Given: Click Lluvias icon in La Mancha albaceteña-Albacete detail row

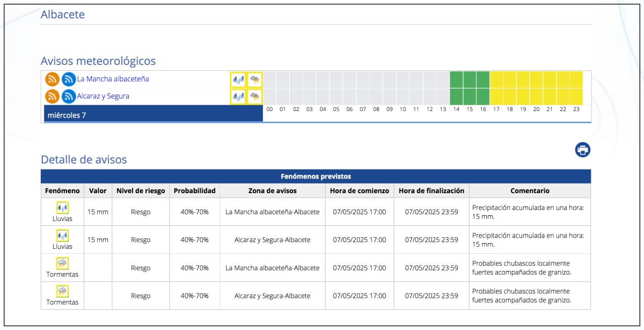Looking at the screenshot, I should [62, 207].
